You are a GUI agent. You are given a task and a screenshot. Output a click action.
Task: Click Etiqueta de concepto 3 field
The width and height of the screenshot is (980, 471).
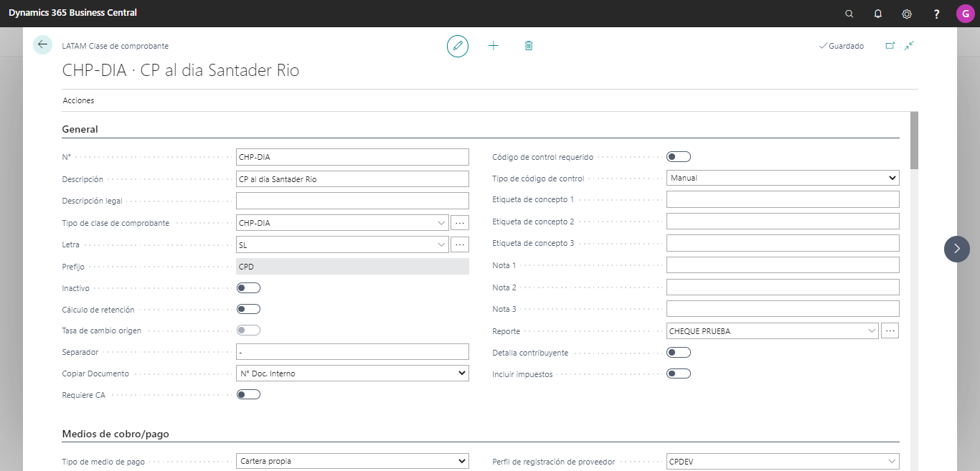point(783,243)
